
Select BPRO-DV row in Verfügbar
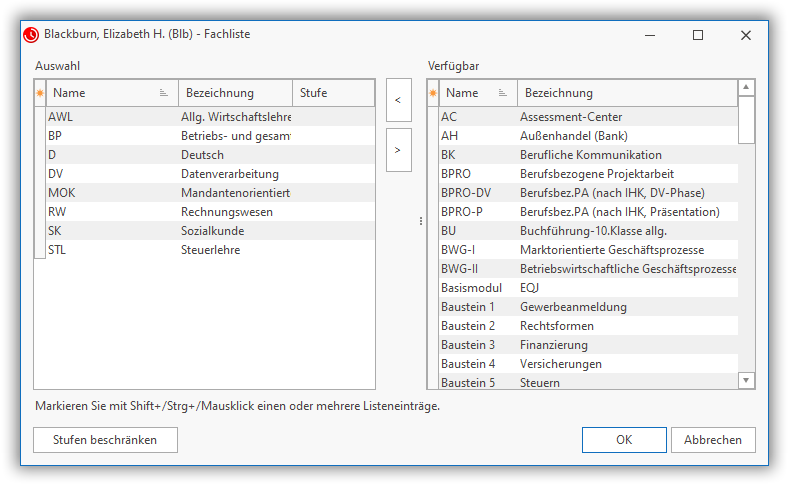(588, 193)
